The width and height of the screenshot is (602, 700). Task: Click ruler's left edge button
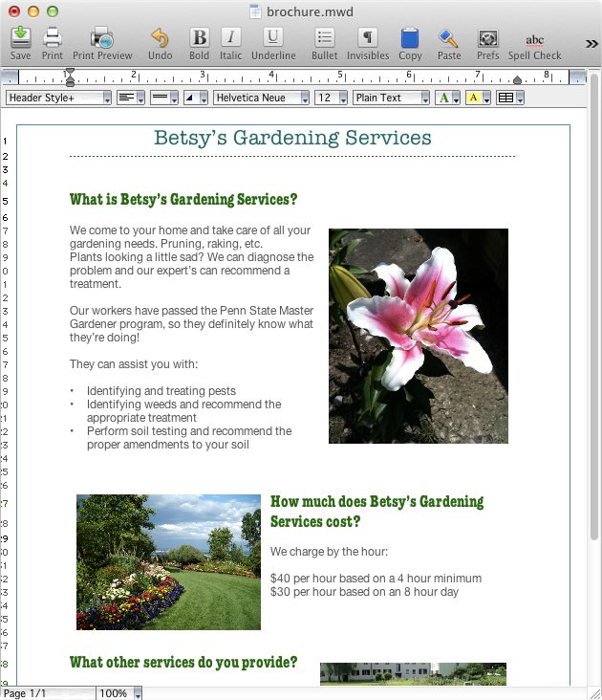[x=10, y=77]
